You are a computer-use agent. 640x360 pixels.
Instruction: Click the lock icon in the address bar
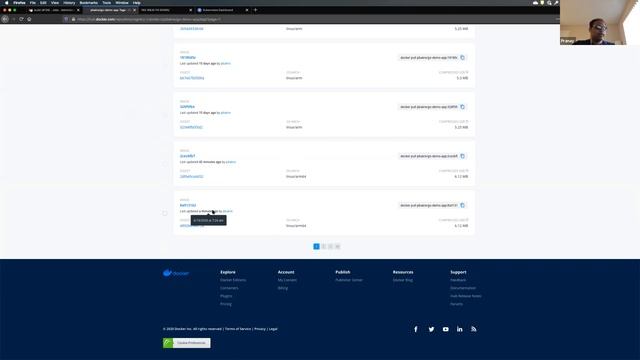point(73,19)
